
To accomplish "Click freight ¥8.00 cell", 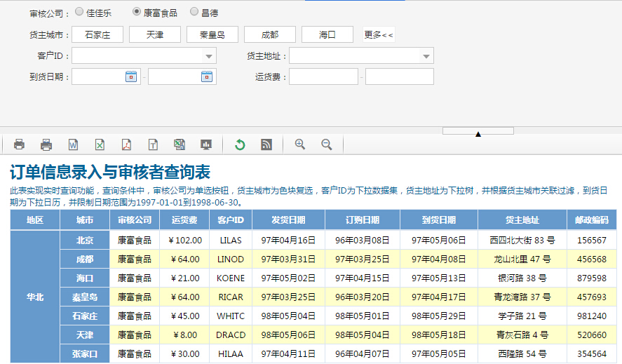I will 184,335.
